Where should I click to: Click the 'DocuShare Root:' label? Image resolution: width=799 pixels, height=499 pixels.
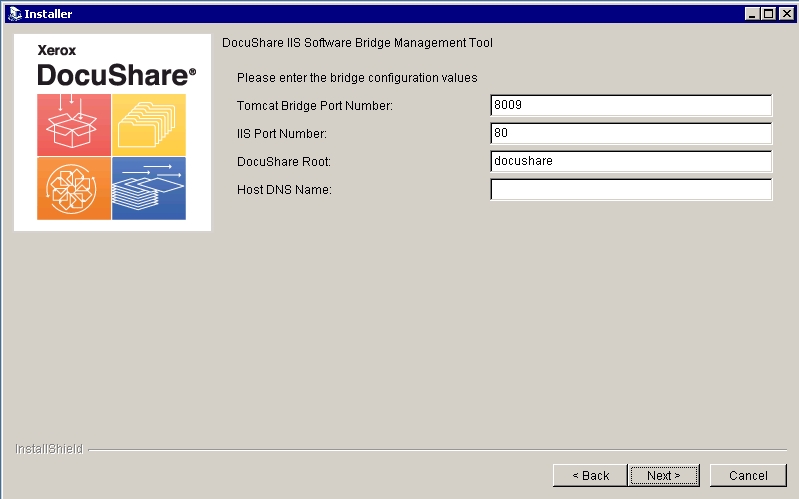(284, 162)
